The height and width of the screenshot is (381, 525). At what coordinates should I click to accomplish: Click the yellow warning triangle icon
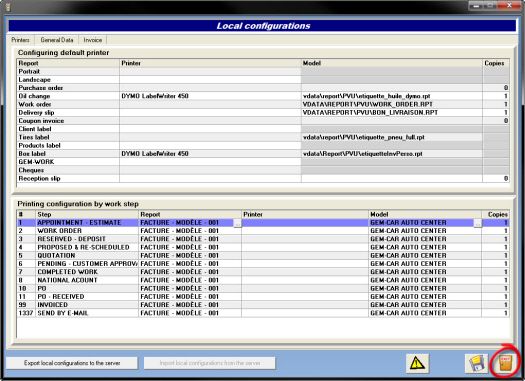[417, 363]
